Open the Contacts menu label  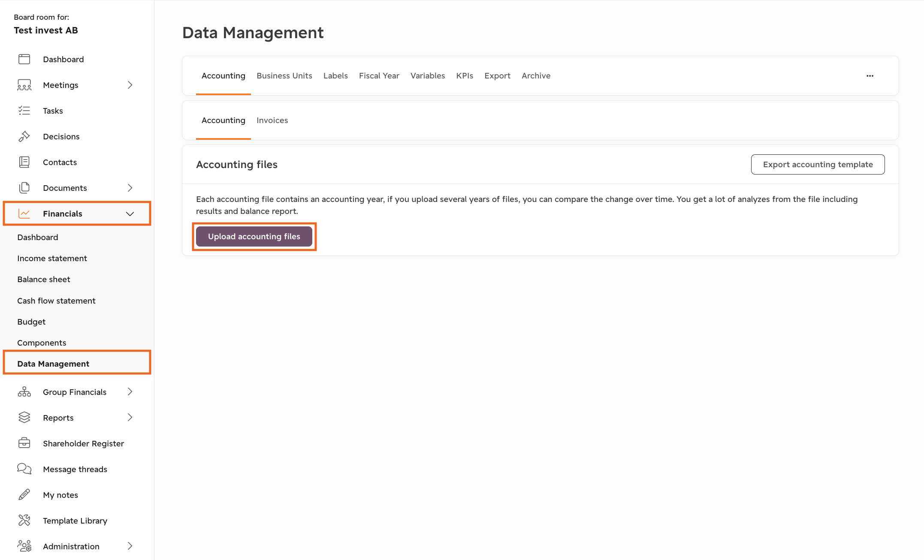coord(60,163)
